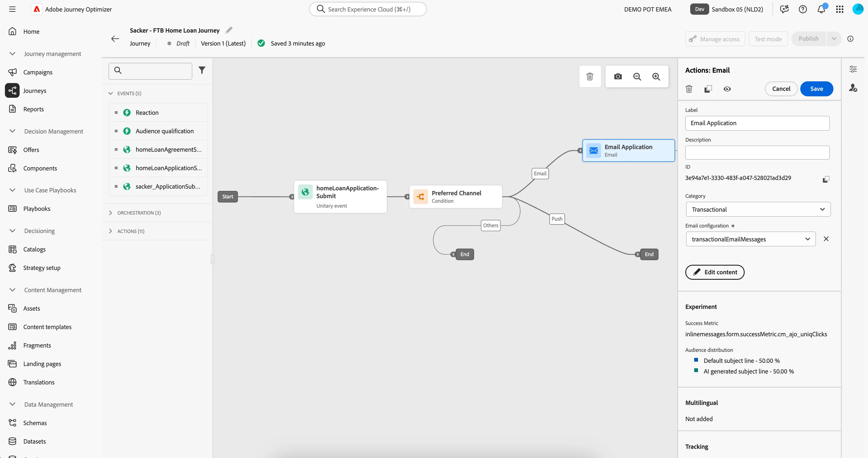Select the Preferred Channel condition node
The height and width of the screenshot is (458, 868).
click(x=456, y=197)
